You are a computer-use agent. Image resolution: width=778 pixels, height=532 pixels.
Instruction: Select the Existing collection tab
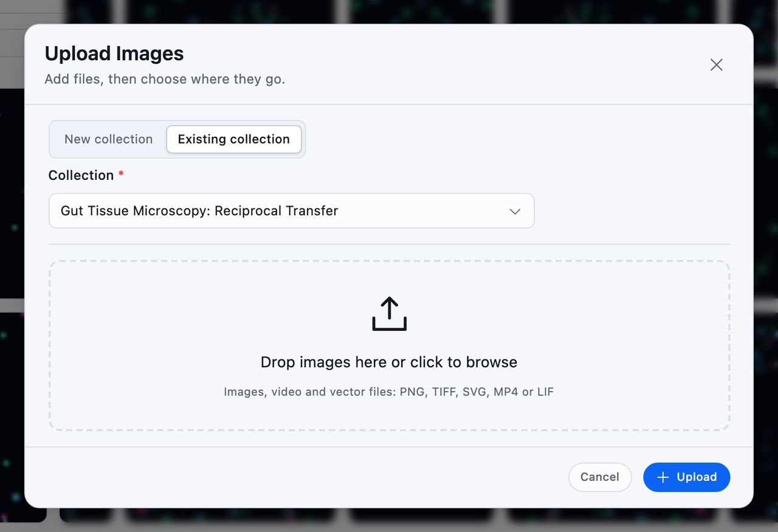click(234, 139)
